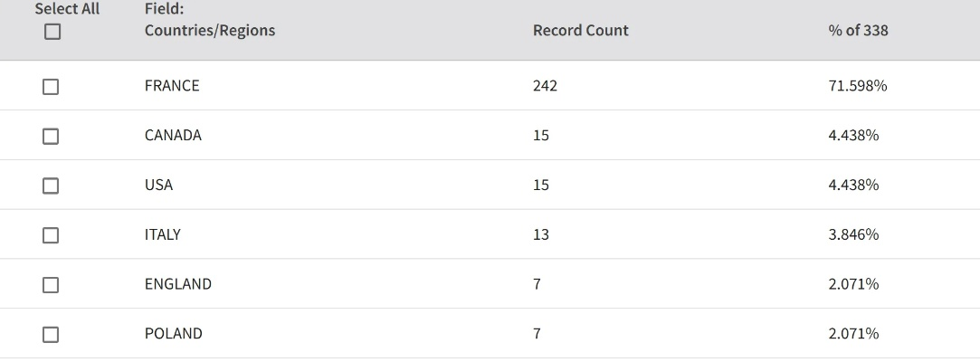This screenshot has width=980, height=362.
Task: Click the ITALY country name
Action: 163,234
